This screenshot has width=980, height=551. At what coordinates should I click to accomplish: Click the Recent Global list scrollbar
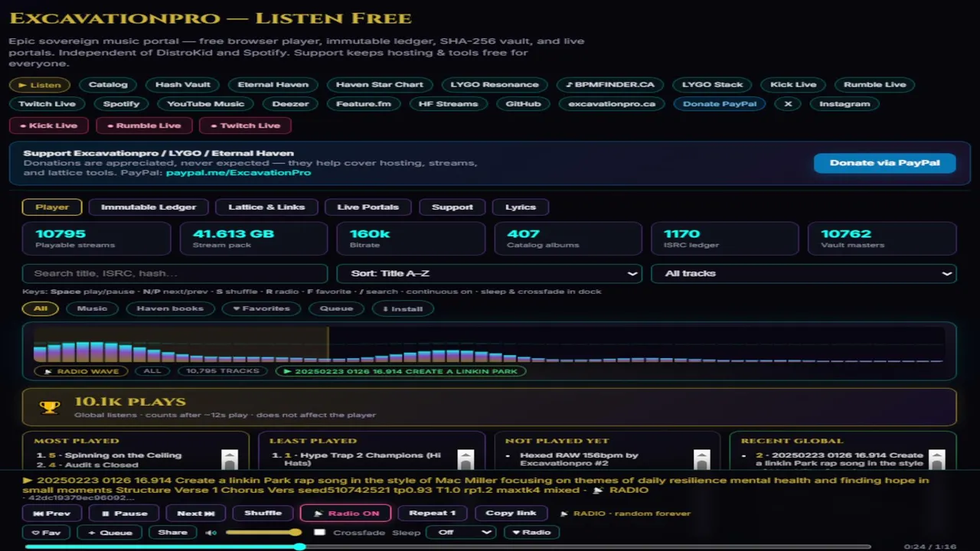937,459
